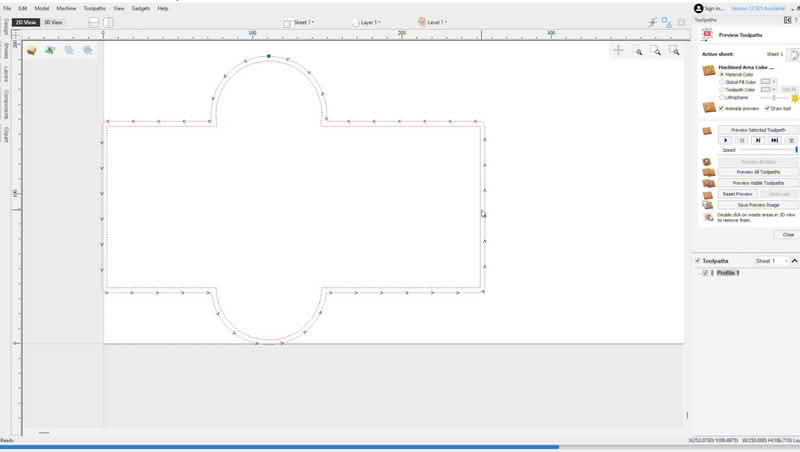
Task: Click the pan crosshair icon in the view
Action: tap(619, 50)
